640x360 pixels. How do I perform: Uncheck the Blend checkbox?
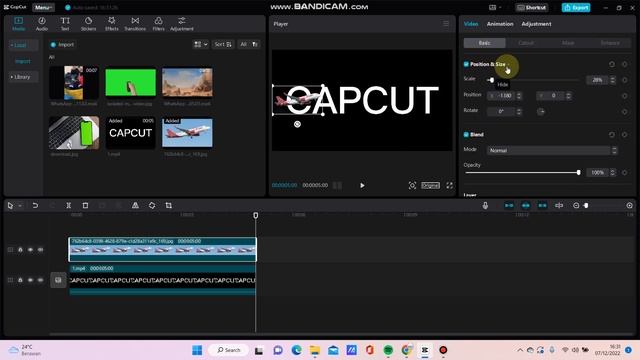pyautogui.click(x=466, y=135)
